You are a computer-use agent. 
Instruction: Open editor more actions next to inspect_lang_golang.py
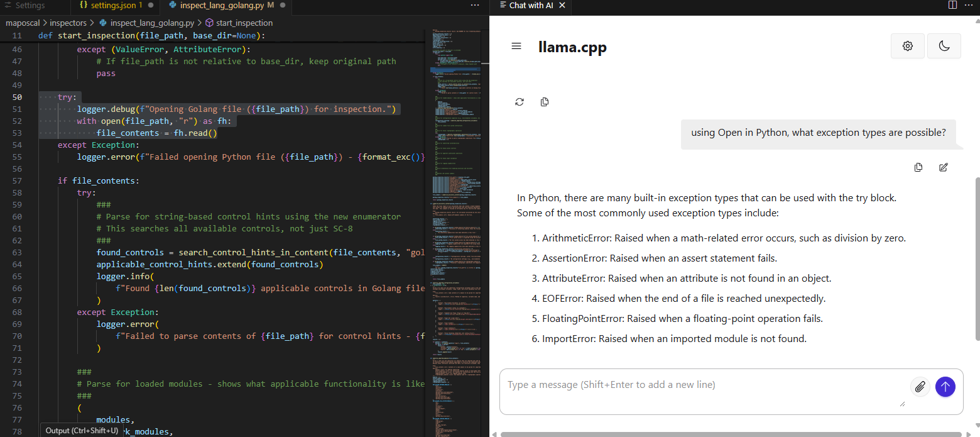coord(475,5)
